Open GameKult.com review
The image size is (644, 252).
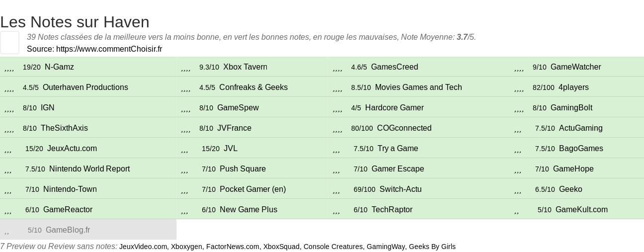point(581,210)
